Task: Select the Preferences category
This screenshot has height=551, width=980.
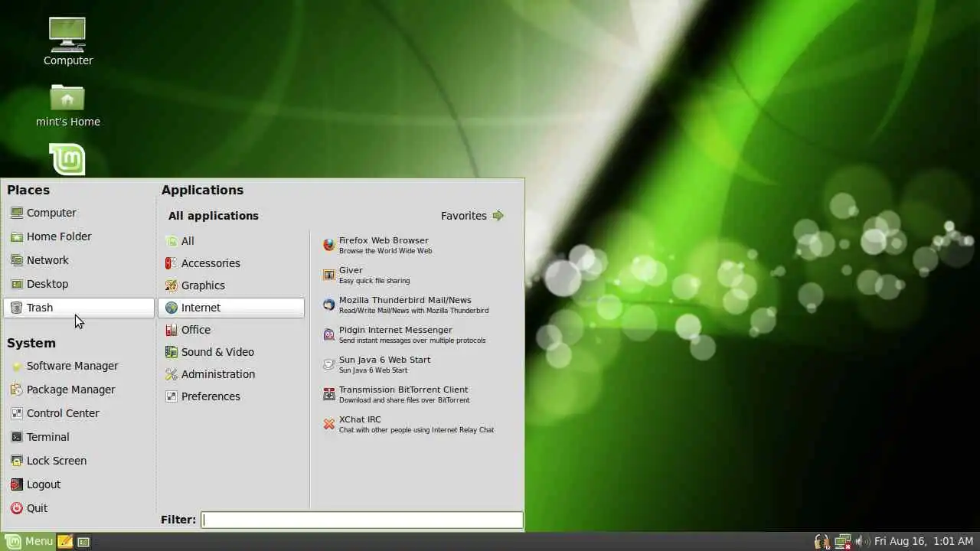Action: tap(231, 396)
